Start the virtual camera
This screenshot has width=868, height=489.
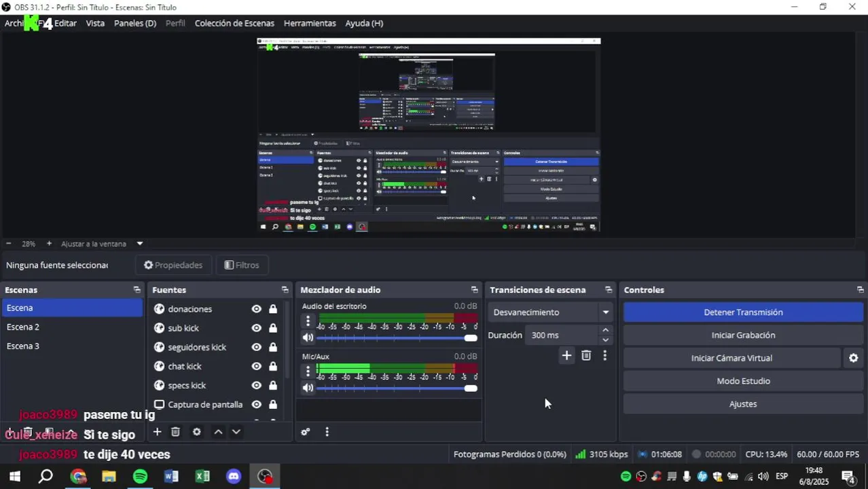[731, 358]
